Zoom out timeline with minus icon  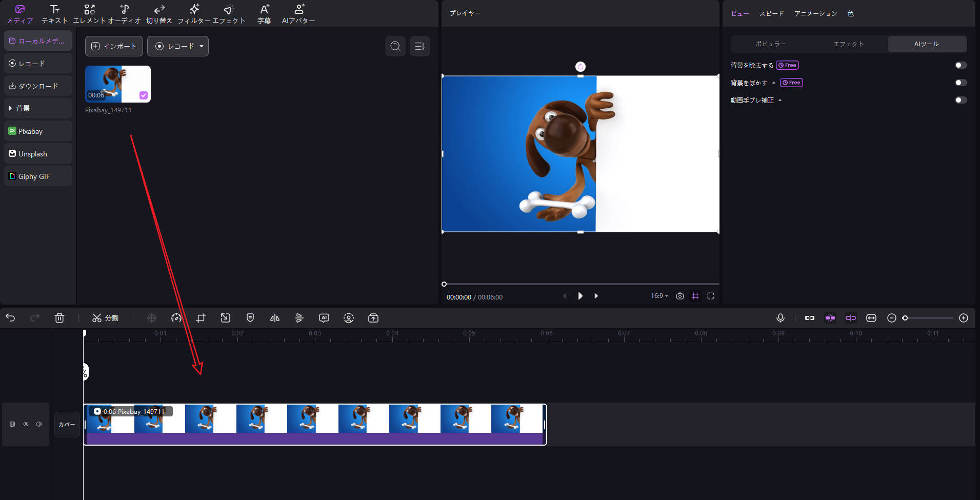tap(892, 318)
